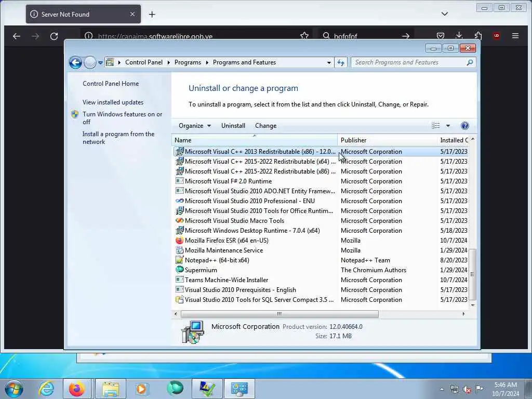Screen dimensions: 532x399
Task: Expand the view options dropdown arrow
Action: click(x=448, y=126)
